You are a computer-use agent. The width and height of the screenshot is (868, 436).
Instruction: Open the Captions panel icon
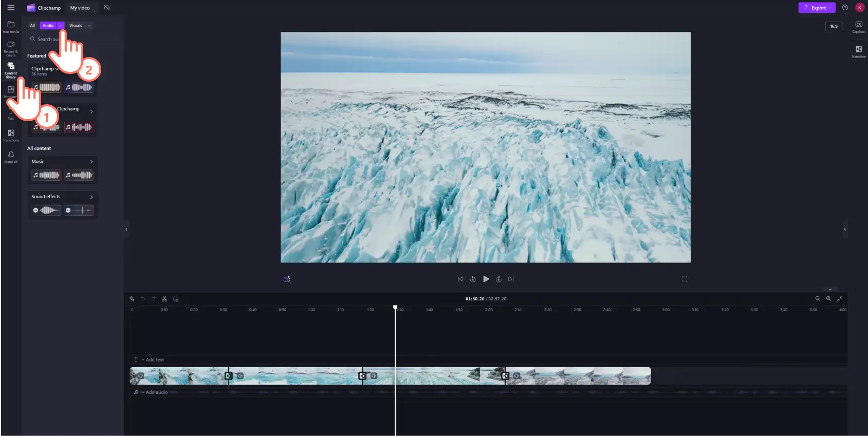pyautogui.click(x=858, y=27)
